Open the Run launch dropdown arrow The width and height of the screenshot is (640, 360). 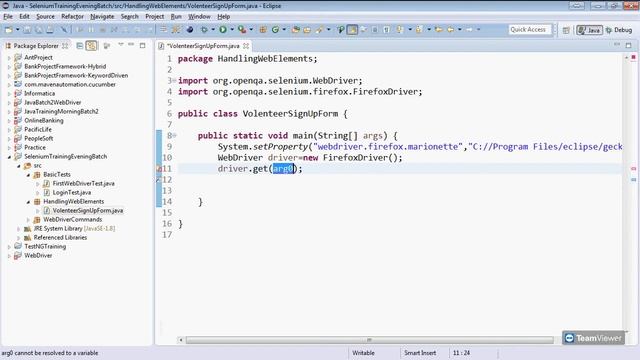[x=232, y=30]
